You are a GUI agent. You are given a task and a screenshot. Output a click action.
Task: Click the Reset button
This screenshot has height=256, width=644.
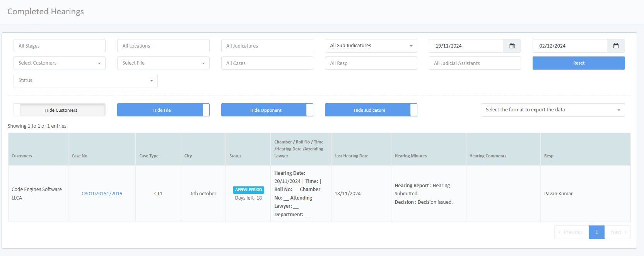point(579,63)
